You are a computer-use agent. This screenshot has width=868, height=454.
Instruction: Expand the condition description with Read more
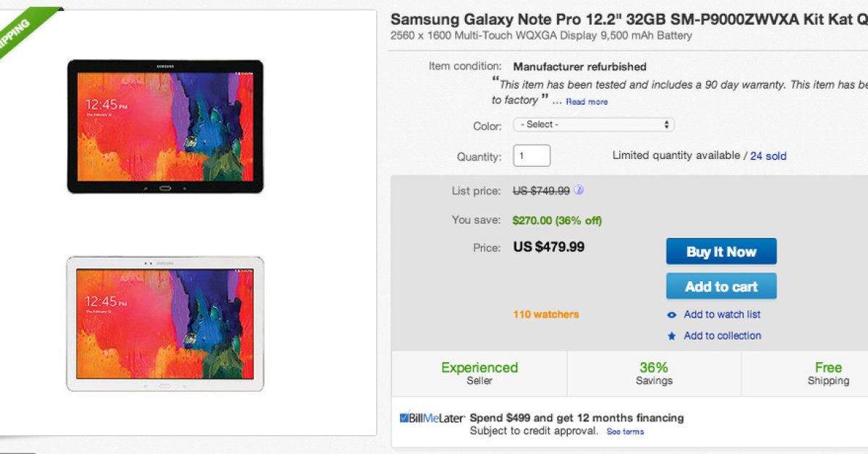[587, 102]
